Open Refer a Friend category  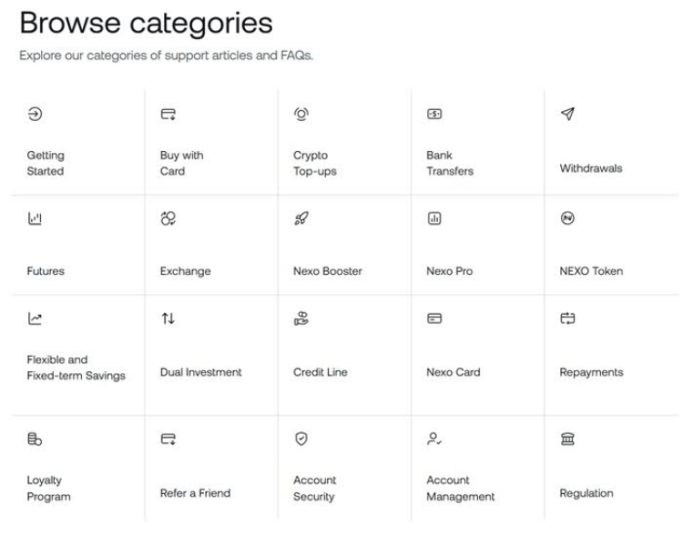(195, 493)
